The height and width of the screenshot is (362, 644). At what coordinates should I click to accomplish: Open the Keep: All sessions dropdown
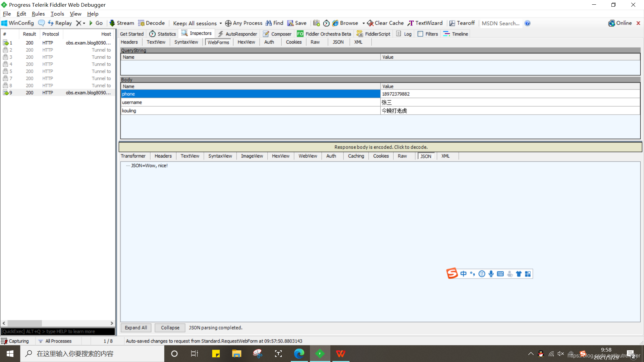click(x=197, y=23)
